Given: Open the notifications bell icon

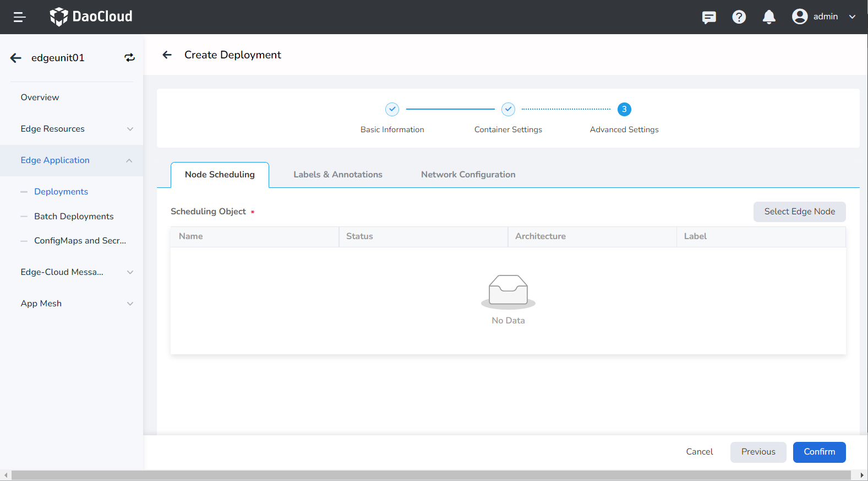Looking at the screenshot, I should pyautogui.click(x=769, y=17).
